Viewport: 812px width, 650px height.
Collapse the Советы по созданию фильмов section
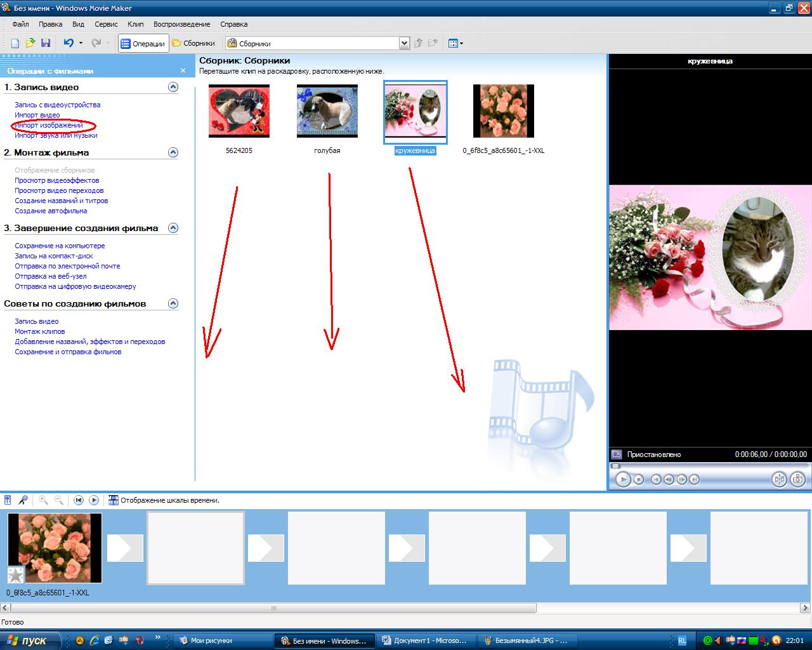tap(173, 303)
